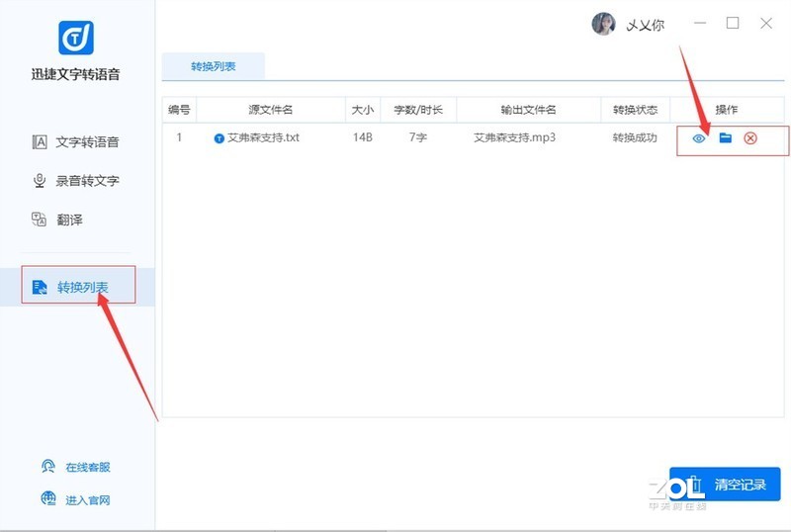The height and width of the screenshot is (532, 791).
Task: Preview the converted file with eye icon
Action: (x=699, y=138)
